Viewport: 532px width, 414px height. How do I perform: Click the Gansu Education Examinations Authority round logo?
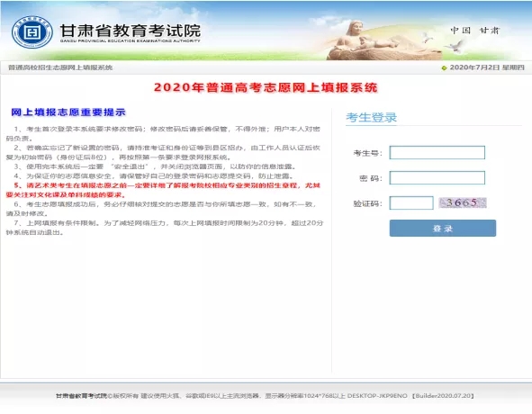click(32, 31)
